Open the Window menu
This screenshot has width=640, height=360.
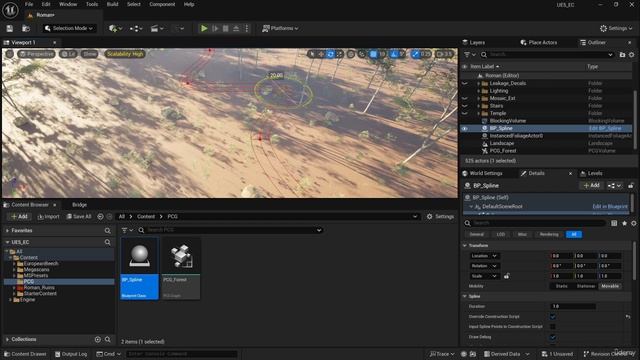(68, 4)
